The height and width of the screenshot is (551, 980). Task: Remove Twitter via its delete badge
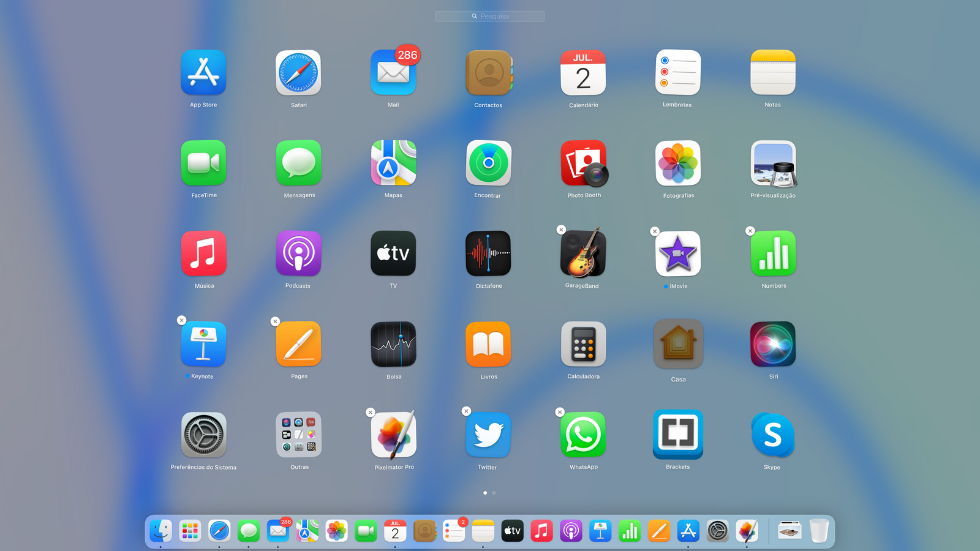466,411
